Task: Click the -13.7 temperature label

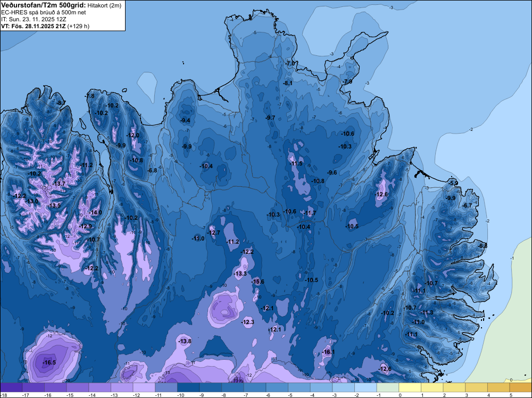Action: (59, 184)
